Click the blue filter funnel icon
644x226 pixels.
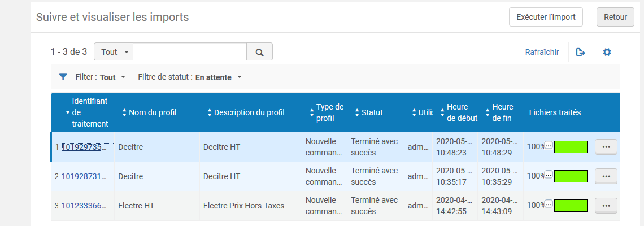(63, 77)
